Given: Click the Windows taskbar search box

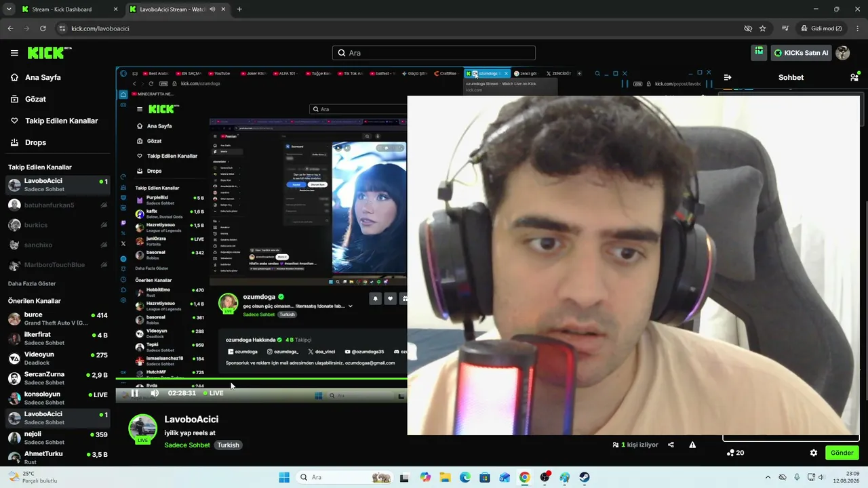Looking at the screenshot, I should pos(345,477).
